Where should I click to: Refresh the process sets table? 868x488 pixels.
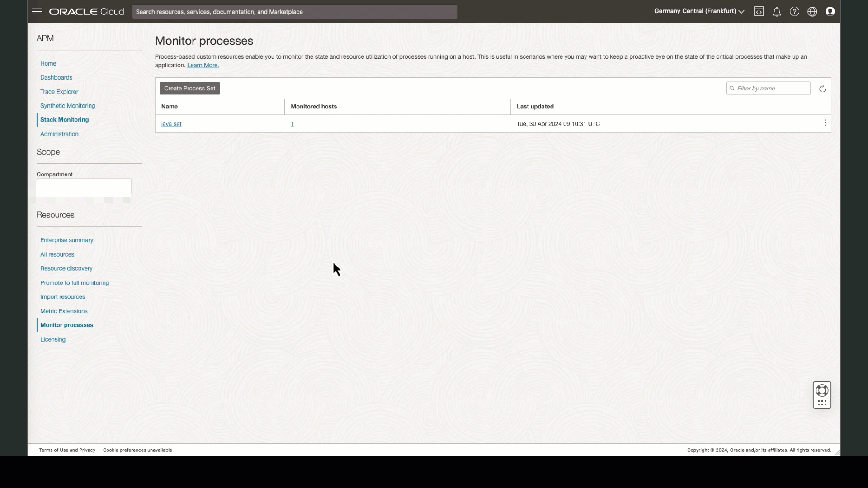(822, 89)
